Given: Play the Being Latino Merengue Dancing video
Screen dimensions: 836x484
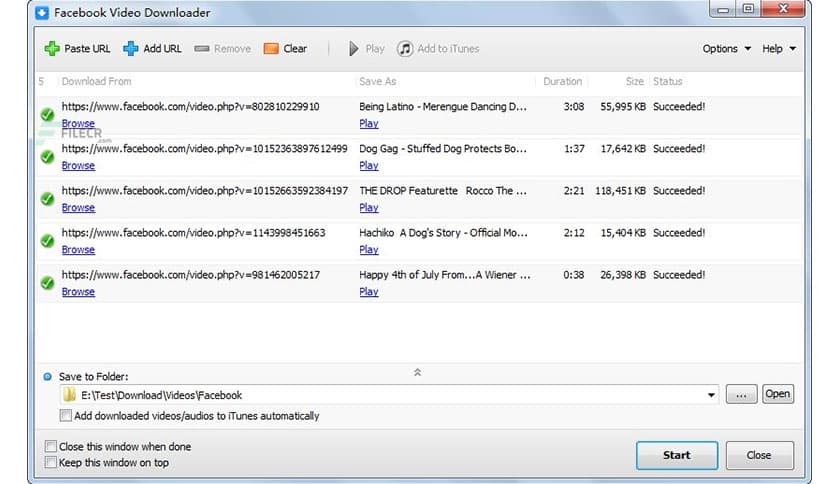Looking at the screenshot, I should [x=368, y=123].
